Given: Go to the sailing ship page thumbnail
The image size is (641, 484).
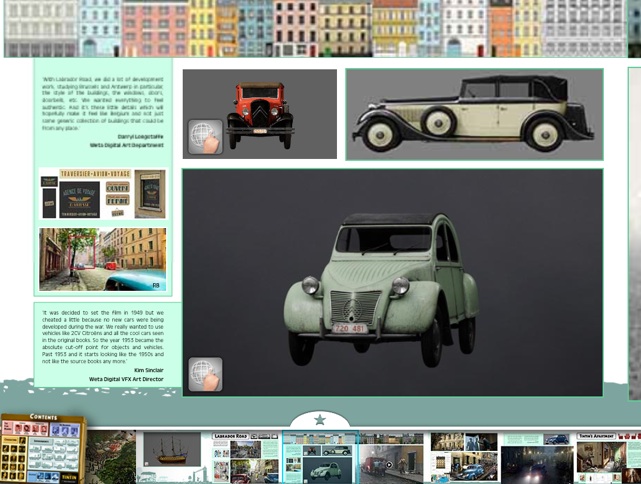Looking at the screenshot, I should pyautogui.click(x=172, y=457).
